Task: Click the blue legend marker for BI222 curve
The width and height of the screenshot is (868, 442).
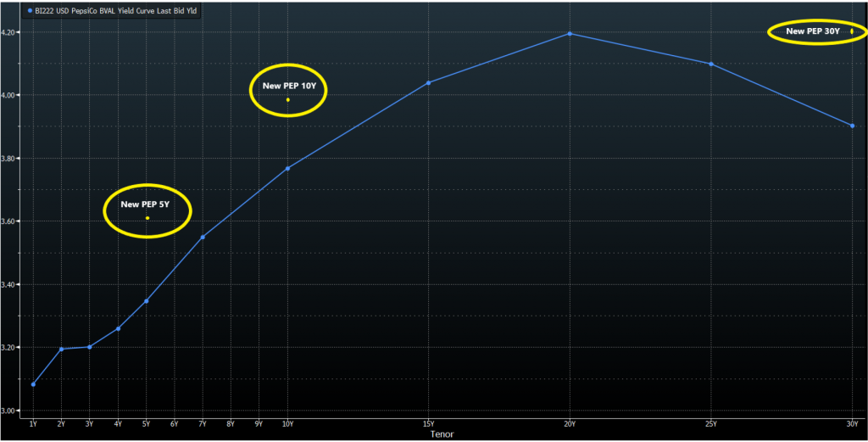Action: click(31, 11)
